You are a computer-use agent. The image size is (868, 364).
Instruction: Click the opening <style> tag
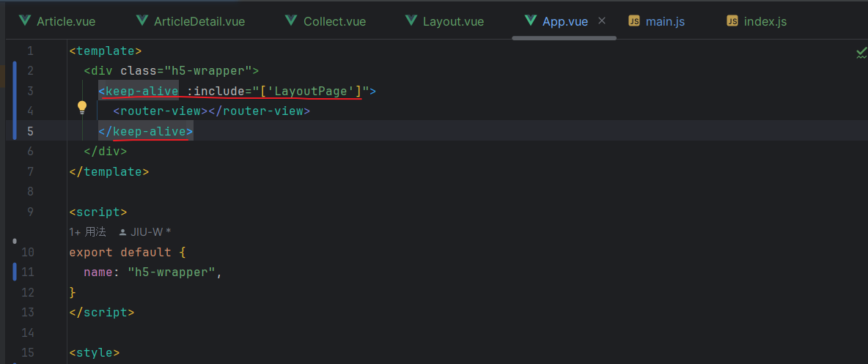95,352
